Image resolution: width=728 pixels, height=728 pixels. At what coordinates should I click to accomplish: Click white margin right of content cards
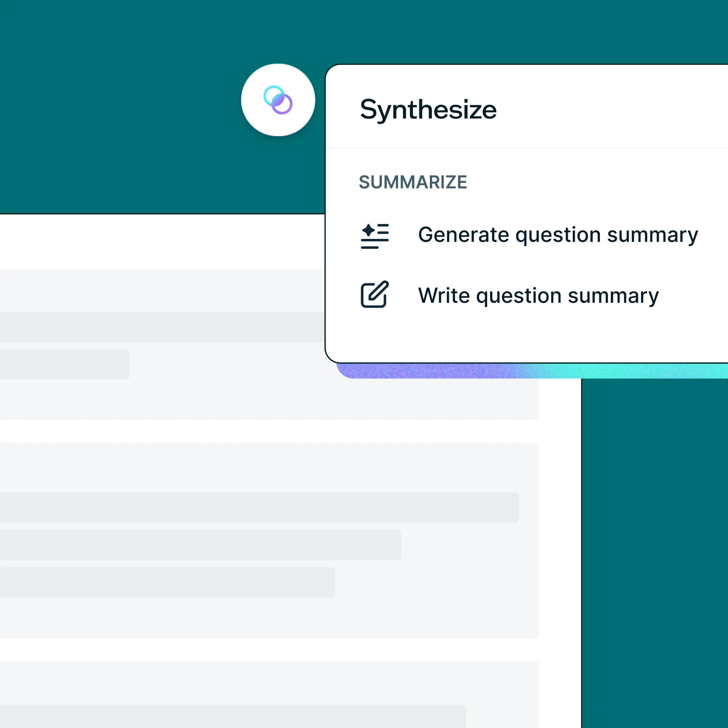pyautogui.click(x=560, y=546)
